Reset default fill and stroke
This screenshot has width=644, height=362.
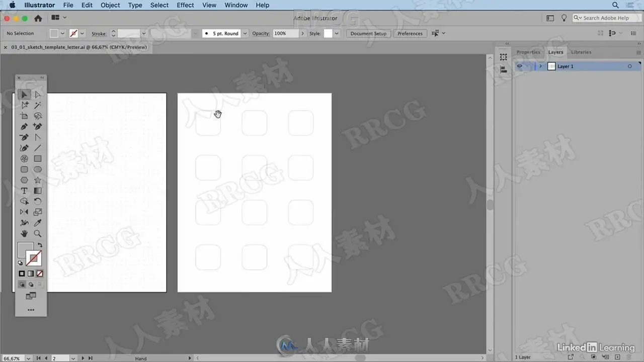click(x=20, y=263)
